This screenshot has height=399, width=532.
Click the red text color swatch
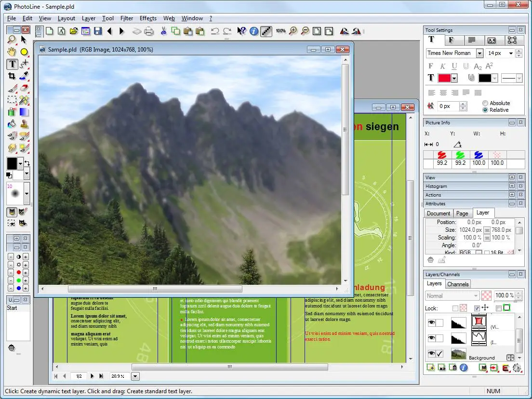444,78
